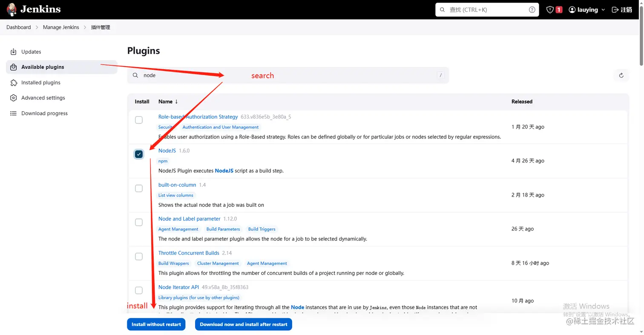Screen dimensions: 644x335
Task: Click the NodeJS version 1.6.0 text
Action: [184, 151]
